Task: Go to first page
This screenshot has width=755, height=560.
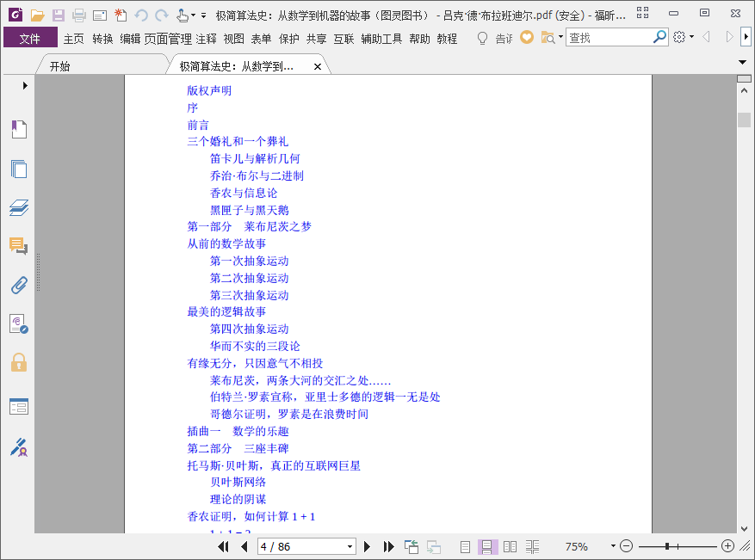Action: [223, 546]
